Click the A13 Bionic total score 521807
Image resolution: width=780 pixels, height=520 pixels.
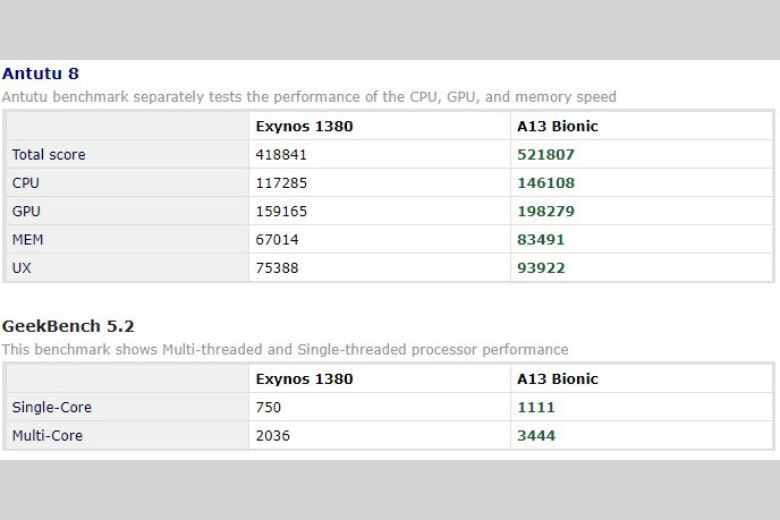click(x=546, y=155)
